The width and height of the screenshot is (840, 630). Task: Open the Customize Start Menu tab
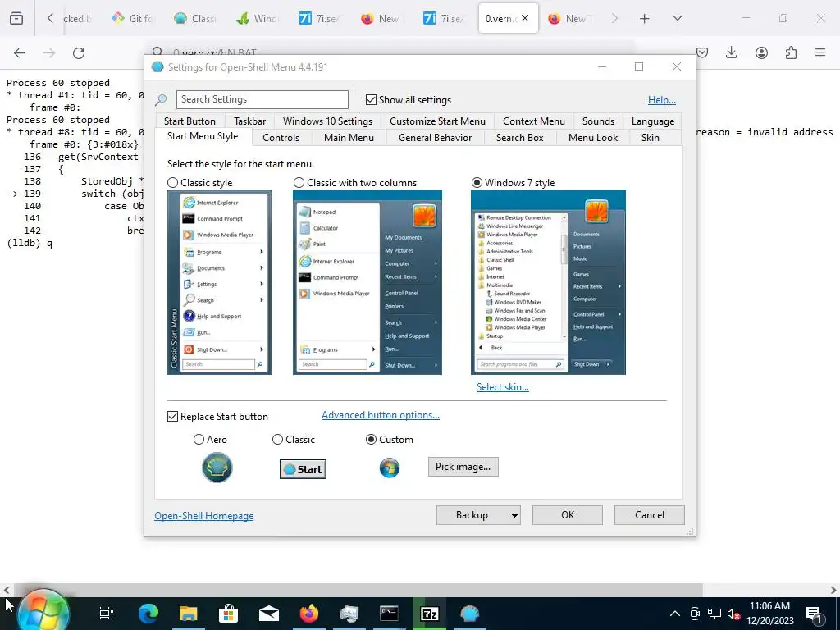(438, 121)
